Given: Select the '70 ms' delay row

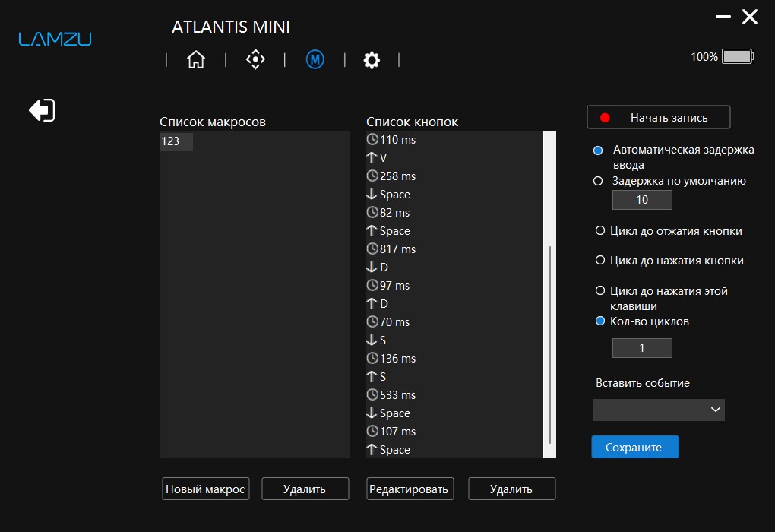Looking at the screenshot, I should pyautogui.click(x=454, y=322).
